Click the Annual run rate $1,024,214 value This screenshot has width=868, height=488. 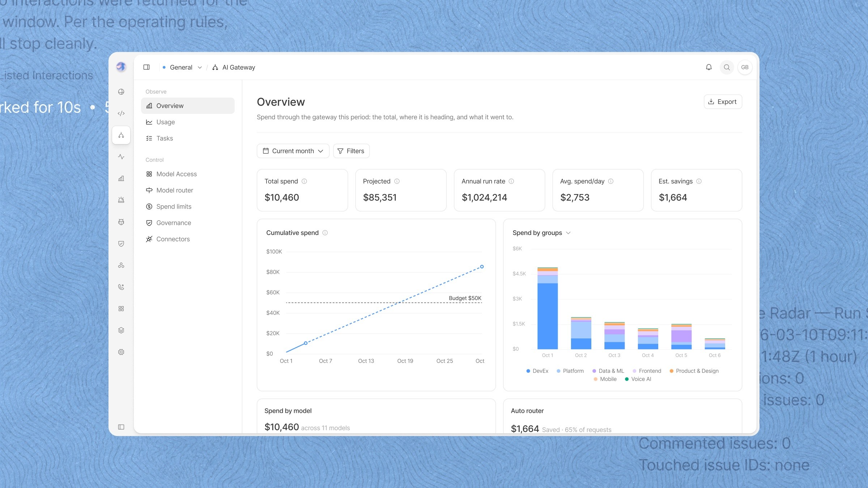point(484,197)
